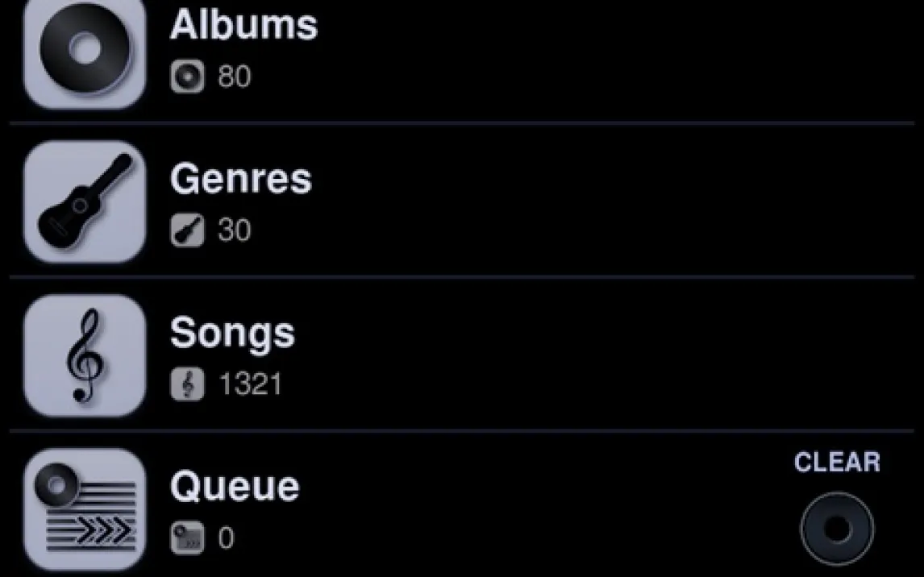The height and width of the screenshot is (577, 924).
Task: Select the Albums title text
Action: pyautogui.click(x=243, y=26)
